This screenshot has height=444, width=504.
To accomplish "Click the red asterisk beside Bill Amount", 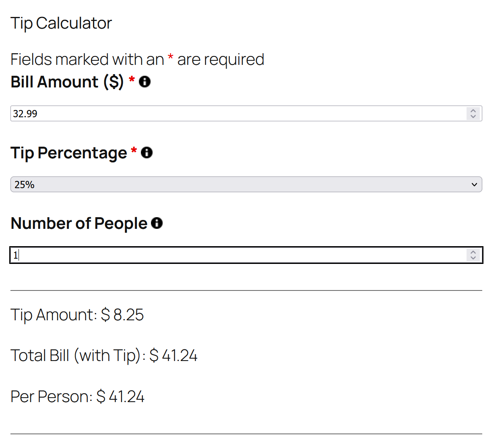I will [132, 79].
